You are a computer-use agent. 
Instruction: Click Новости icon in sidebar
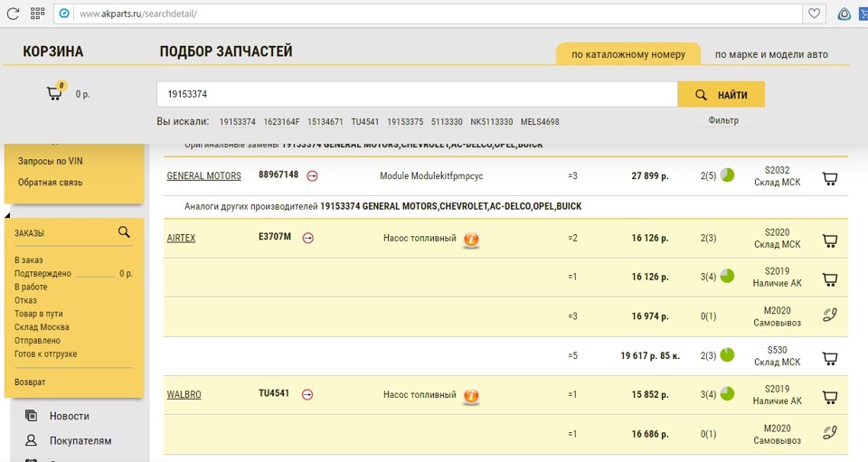point(32,415)
